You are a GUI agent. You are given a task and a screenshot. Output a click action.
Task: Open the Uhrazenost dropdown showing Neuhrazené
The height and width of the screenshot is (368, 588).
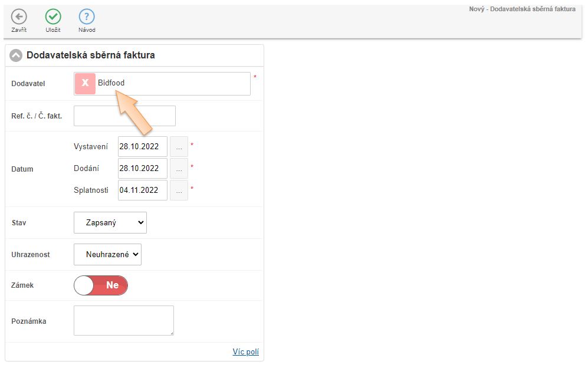point(107,255)
